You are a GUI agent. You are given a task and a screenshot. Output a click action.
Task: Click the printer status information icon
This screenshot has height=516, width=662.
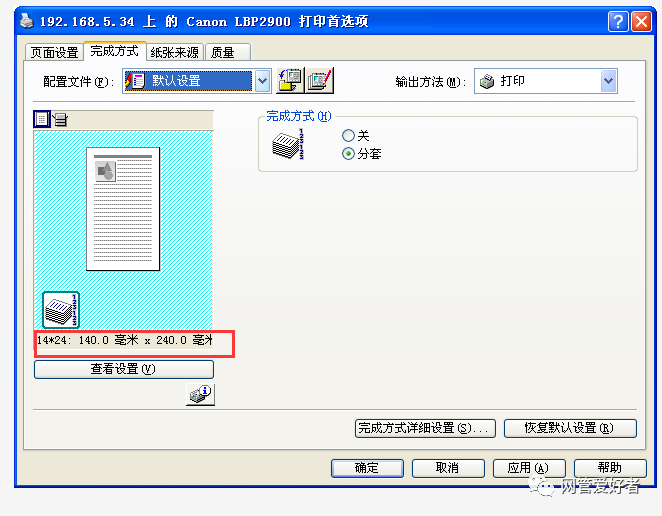coord(201,394)
